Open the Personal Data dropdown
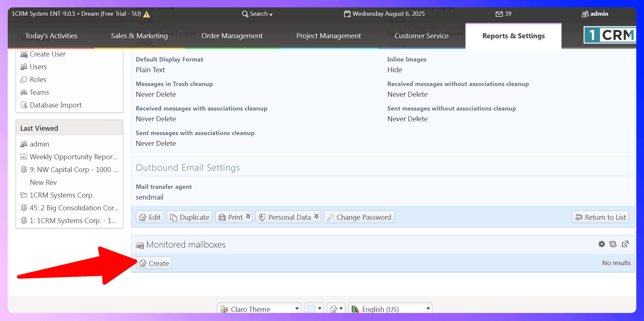The height and width of the screenshot is (321, 644). [x=288, y=217]
